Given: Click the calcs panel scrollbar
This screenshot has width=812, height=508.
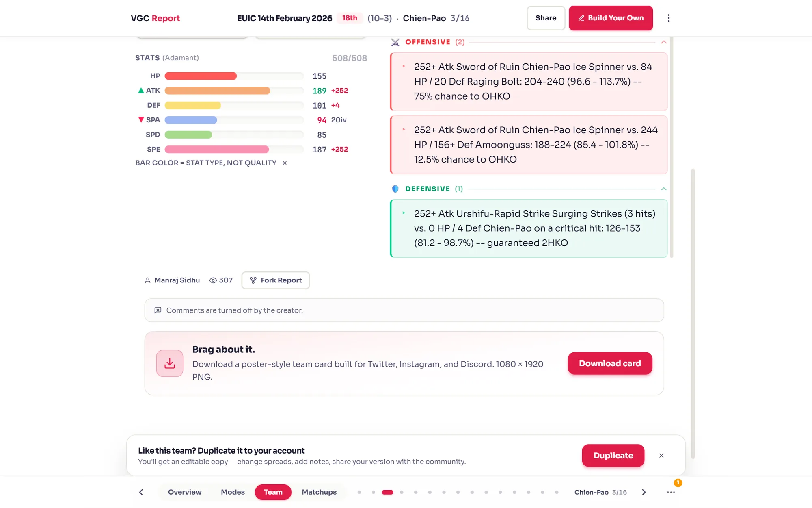Looking at the screenshot, I should (672, 147).
